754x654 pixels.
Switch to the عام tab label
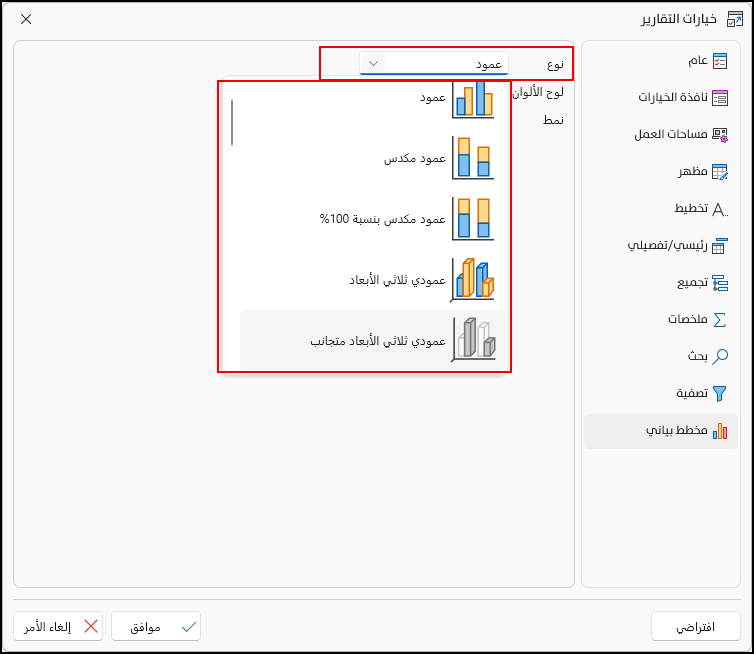pos(698,61)
